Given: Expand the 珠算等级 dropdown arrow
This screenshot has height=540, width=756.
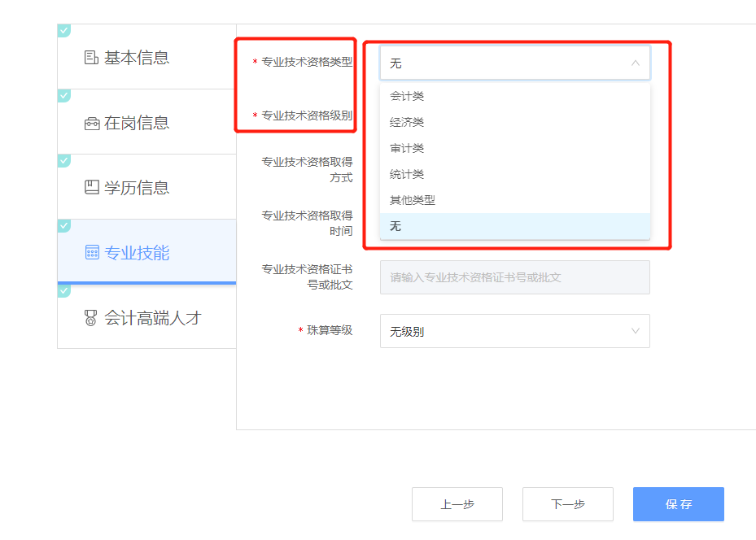Looking at the screenshot, I should pos(635,331).
